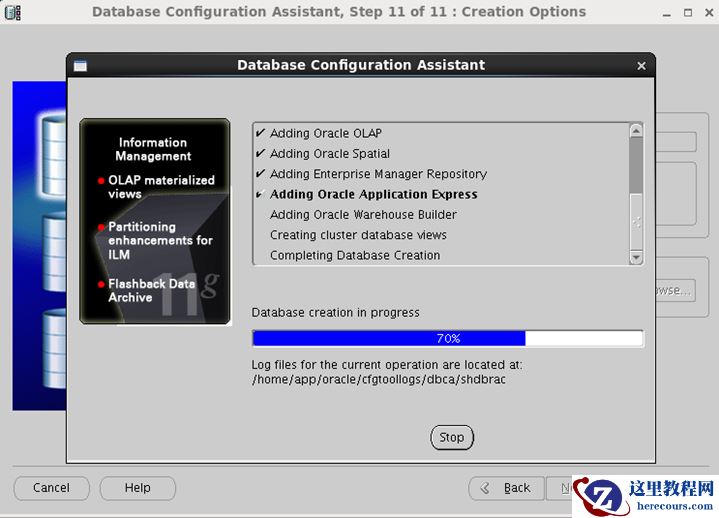719x518 pixels.
Task: Close the inner Database Configuration Assistant dialog
Action: tap(641, 66)
